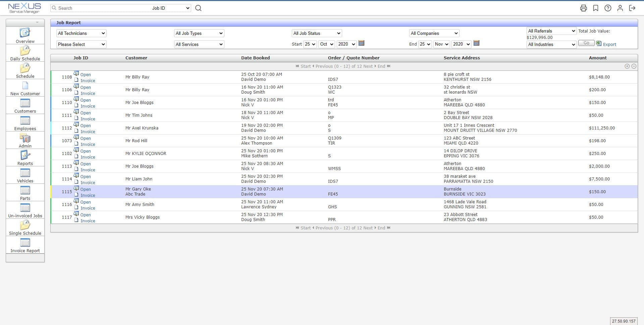Click the bookmark icon near the printer
Screen dimensions: 644x325
(x=596, y=8)
